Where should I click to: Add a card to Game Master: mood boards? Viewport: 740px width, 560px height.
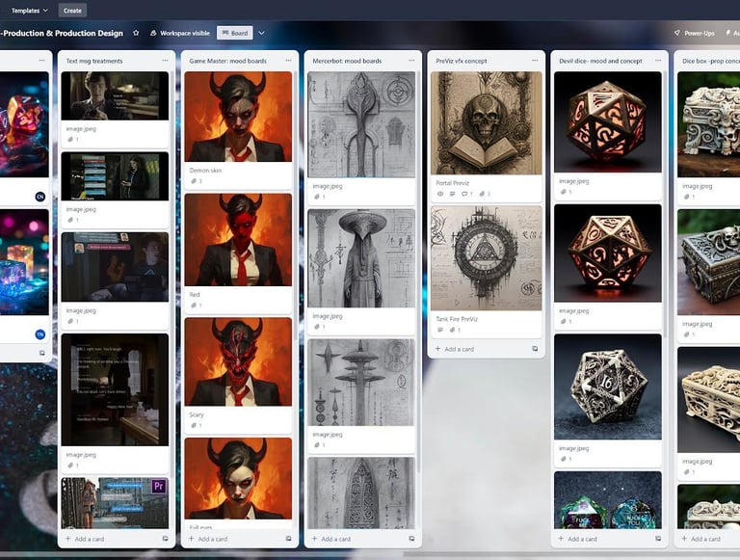point(208,539)
